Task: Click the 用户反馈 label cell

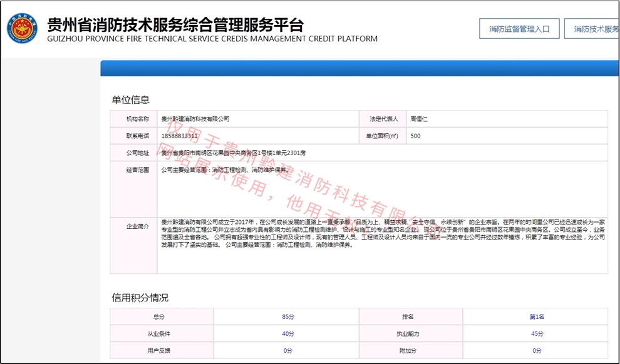Action: pyautogui.click(x=162, y=351)
